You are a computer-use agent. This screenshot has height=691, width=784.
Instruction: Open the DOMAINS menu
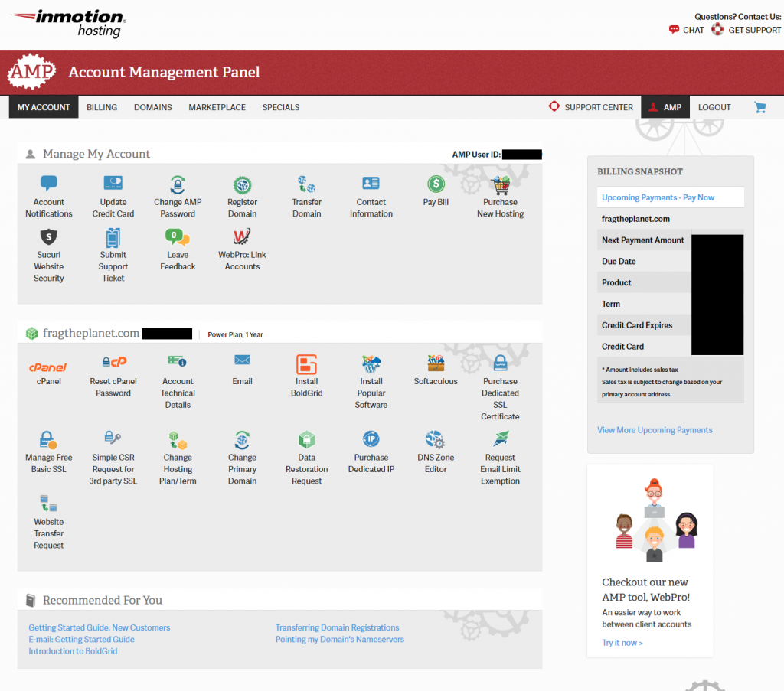tap(153, 107)
